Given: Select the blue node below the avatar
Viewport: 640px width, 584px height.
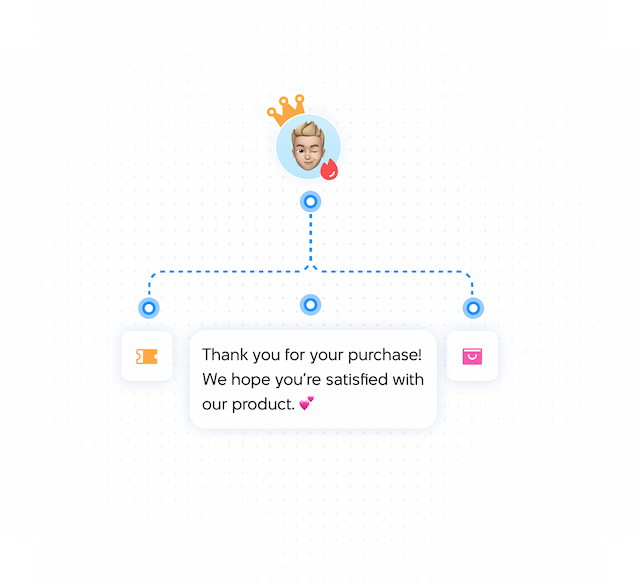Looking at the screenshot, I should pos(311,202).
